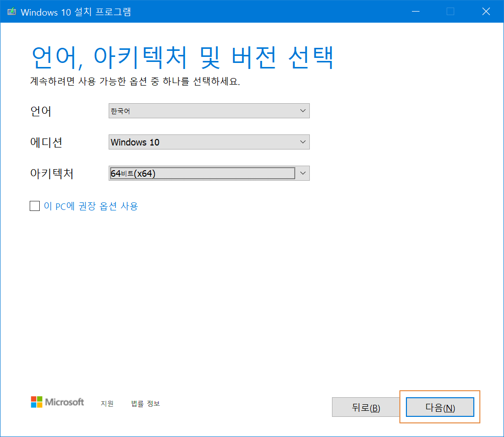Click the Microsoft logo at the bottom
The width and height of the screenshot is (504, 437).
[57, 402]
